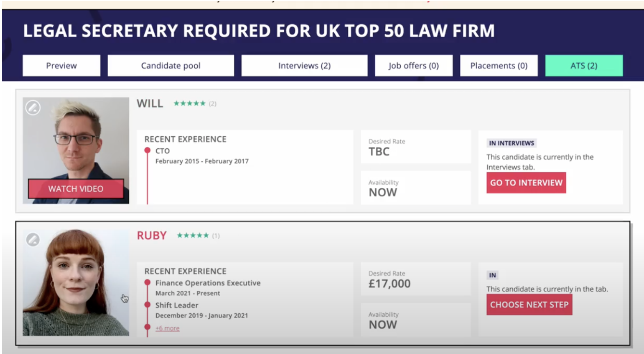Click Will's five-star rating
The width and height of the screenshot is (644, 354).
(x=189, y=103)
